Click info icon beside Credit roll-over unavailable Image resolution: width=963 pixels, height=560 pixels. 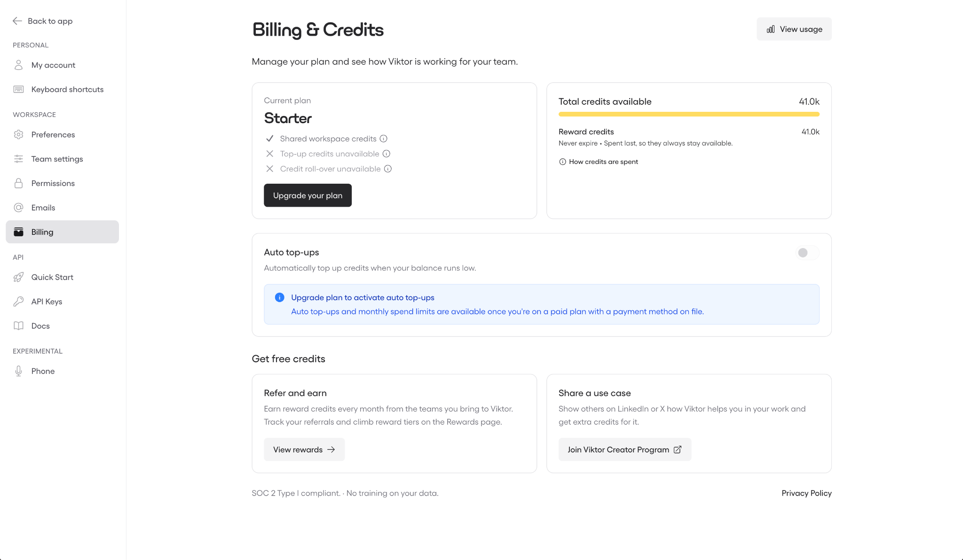pyautogui.click(x=388, y=169)
